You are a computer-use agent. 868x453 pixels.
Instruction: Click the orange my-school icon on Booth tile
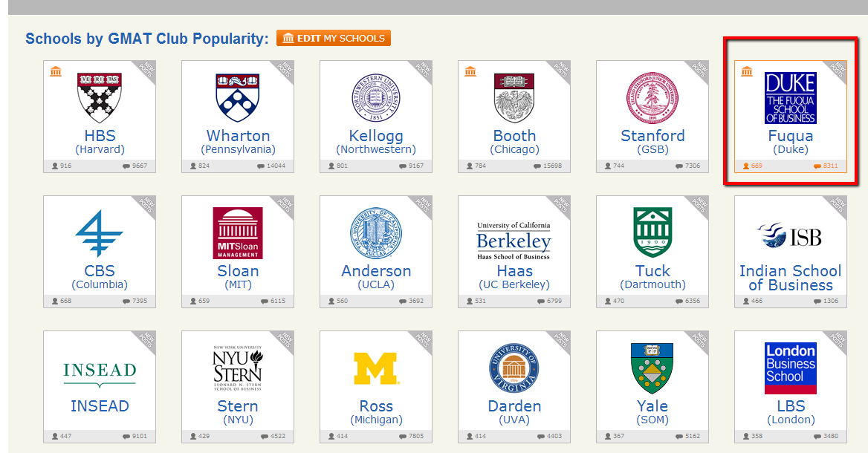(x=470, y=71)
